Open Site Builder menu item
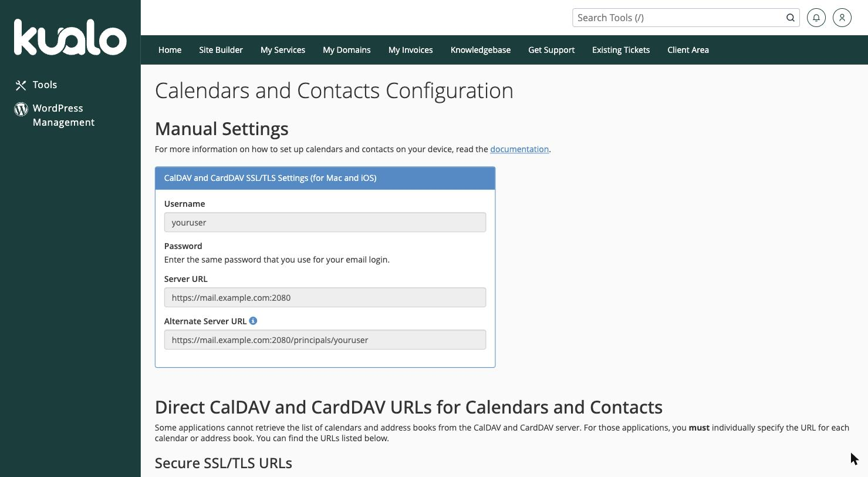The height and width of the screenshot is (477, 868). click(221, 50)
